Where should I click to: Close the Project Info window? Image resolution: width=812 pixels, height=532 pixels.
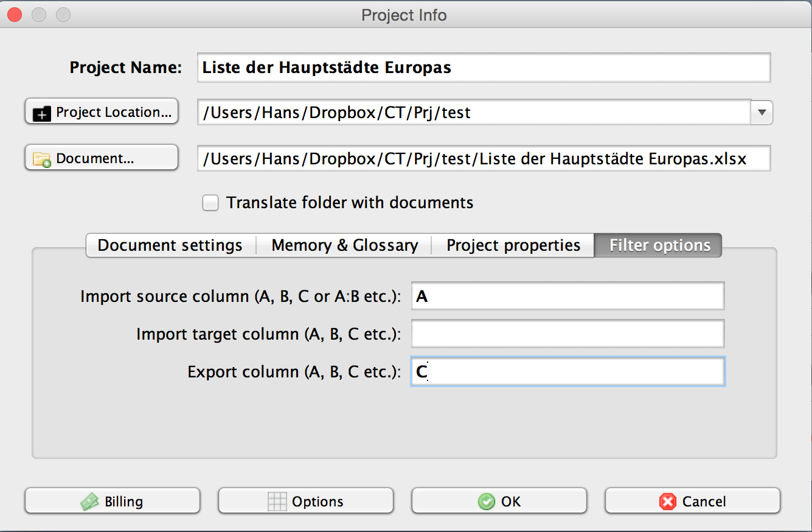(x=15, y=14)
